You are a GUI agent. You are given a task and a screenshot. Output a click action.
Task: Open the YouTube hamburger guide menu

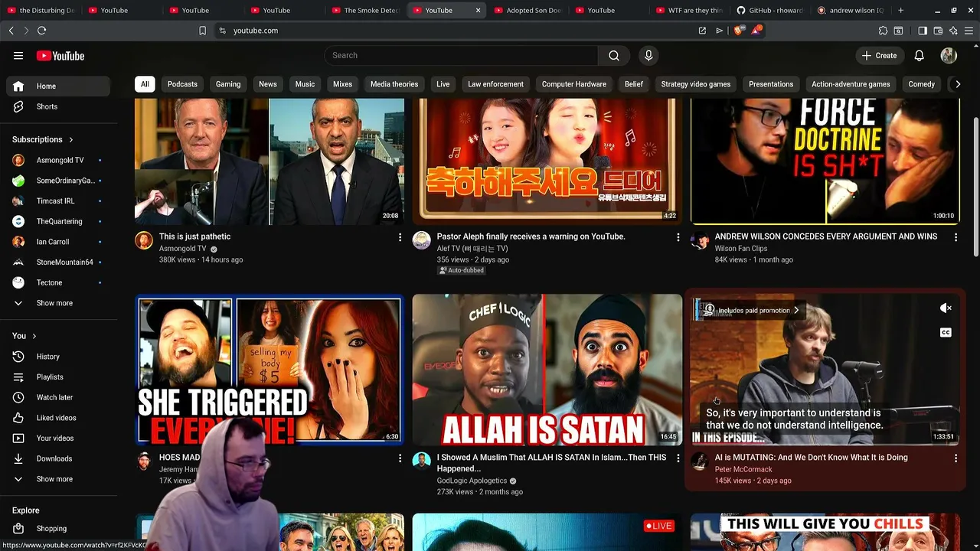[x=18, y=56]
